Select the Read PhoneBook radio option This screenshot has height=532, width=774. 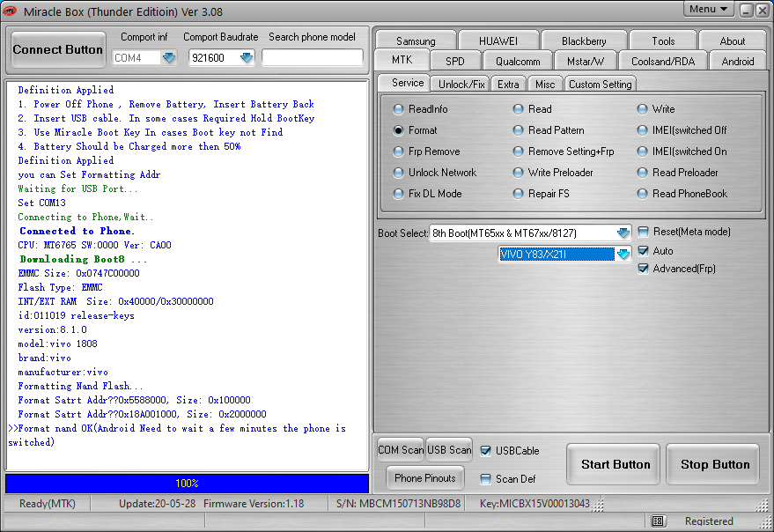642,194
